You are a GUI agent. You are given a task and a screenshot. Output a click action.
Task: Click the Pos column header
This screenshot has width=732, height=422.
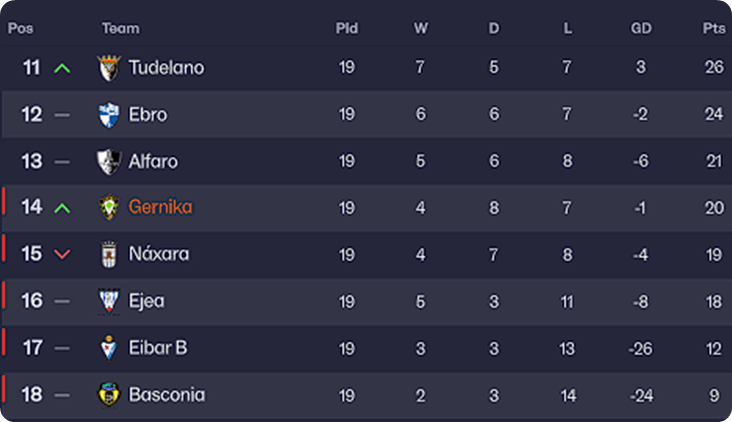[x=20, y=28]
